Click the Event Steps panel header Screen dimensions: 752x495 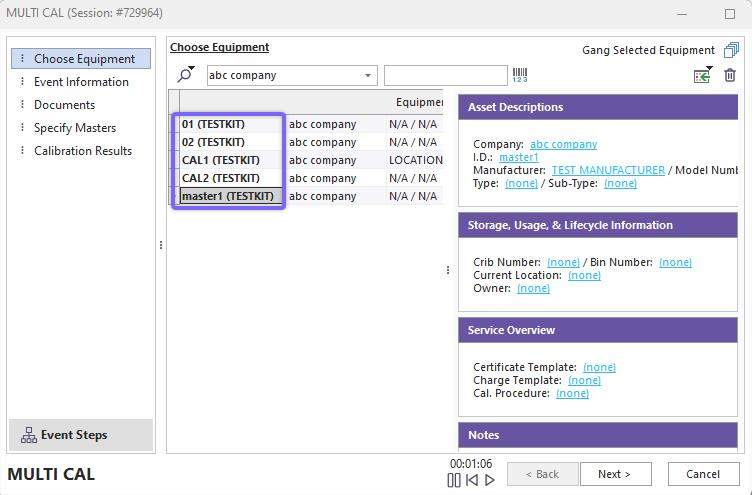pos(81,435)
